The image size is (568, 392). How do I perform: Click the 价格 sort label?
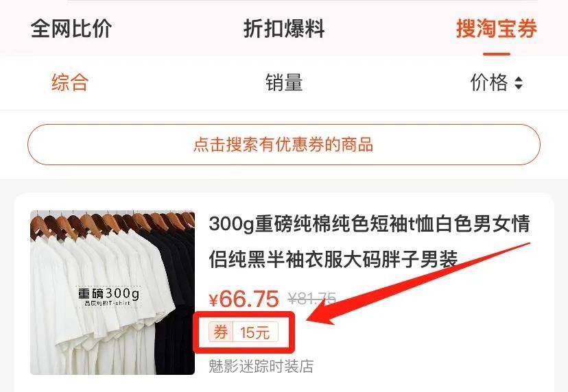(489, 82)
